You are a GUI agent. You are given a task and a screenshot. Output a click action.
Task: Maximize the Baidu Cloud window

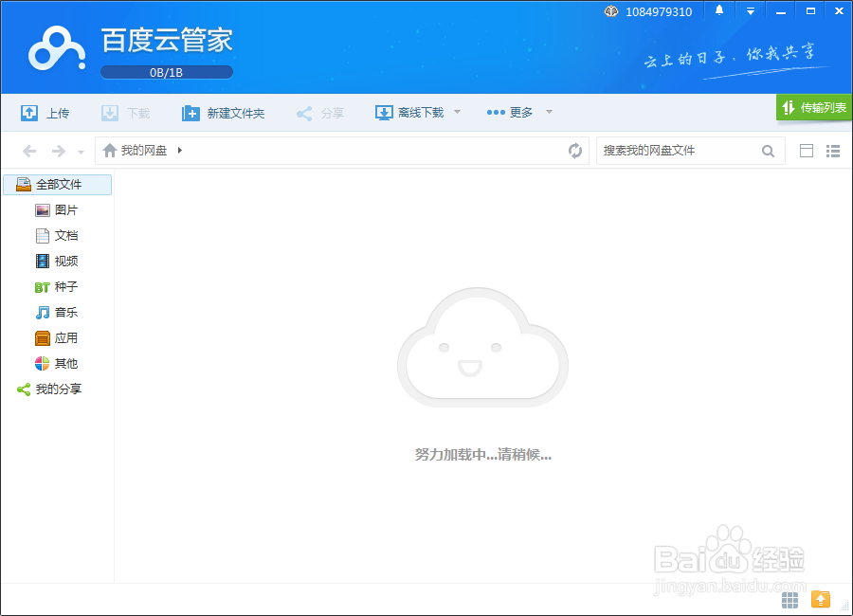pos(810,10)
